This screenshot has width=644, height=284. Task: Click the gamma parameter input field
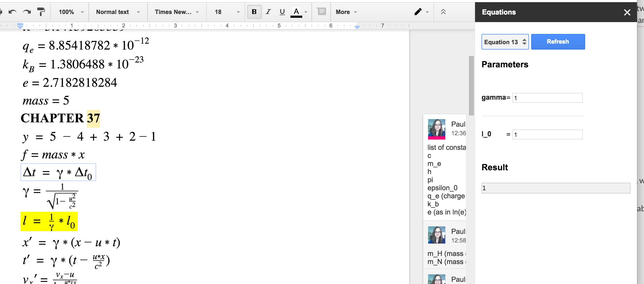tap(547, 98)
